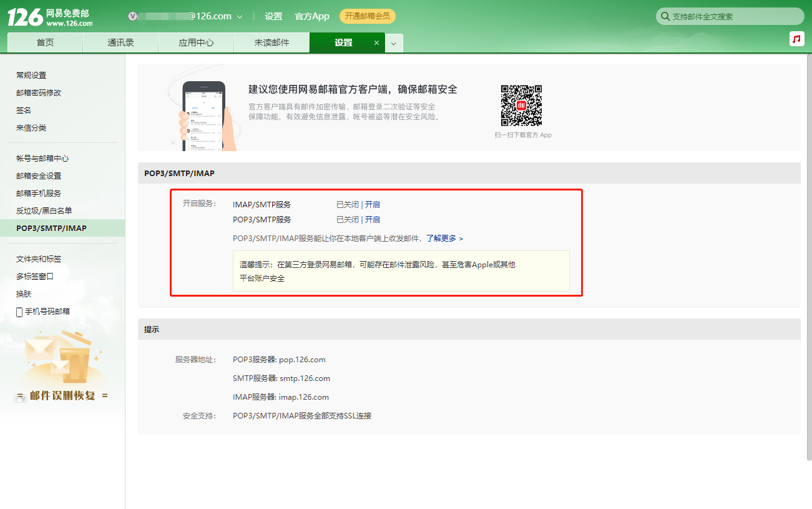Open the account email dropdown chevron
This screenshot has height=509, width=812.
click(240, 17)
